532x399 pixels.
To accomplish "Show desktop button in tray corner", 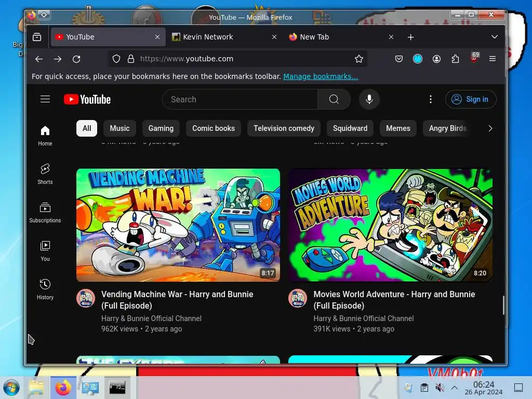I will 518,388.
